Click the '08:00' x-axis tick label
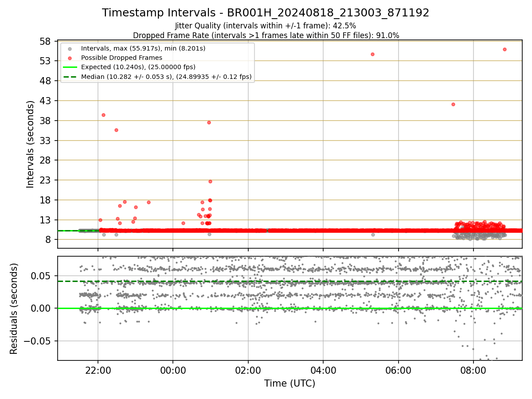Image resolution: width=532 pixels, height=399 pixels. point(473,370)
